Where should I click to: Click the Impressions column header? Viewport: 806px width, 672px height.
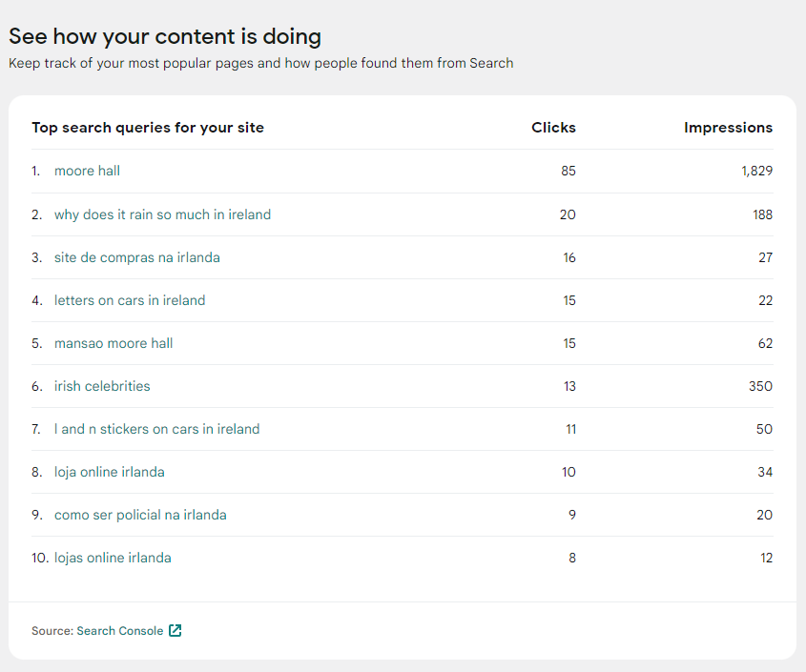click(x=728, y=127)
